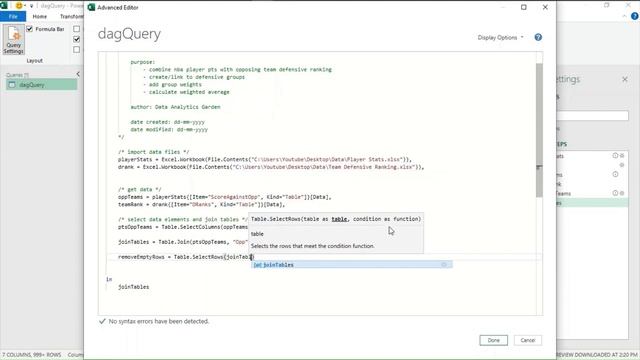Collapse the Power Query ribbon chevron
640x360 pixels.
[x=624, y=16]
